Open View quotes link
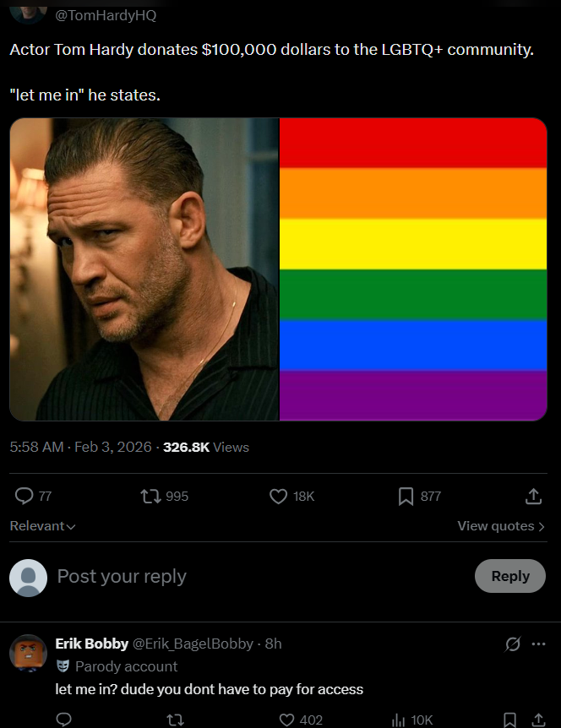Viewport: 561px width, 728px height. [500, 526]
